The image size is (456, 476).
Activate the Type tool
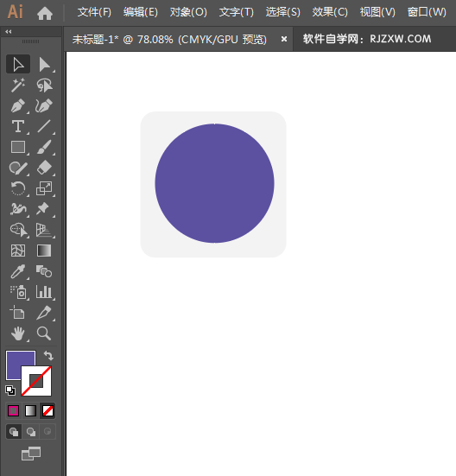pos(18,126)
